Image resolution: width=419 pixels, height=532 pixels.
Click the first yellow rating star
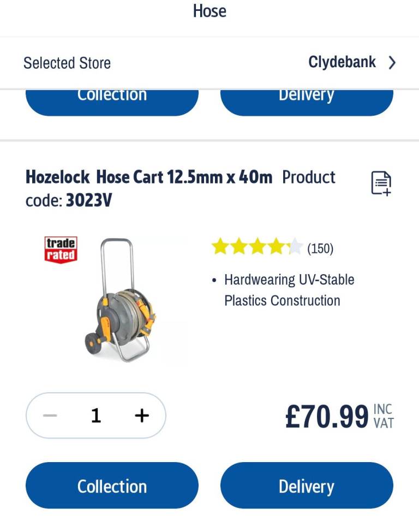pyautogui.click(x=220, y=247)
